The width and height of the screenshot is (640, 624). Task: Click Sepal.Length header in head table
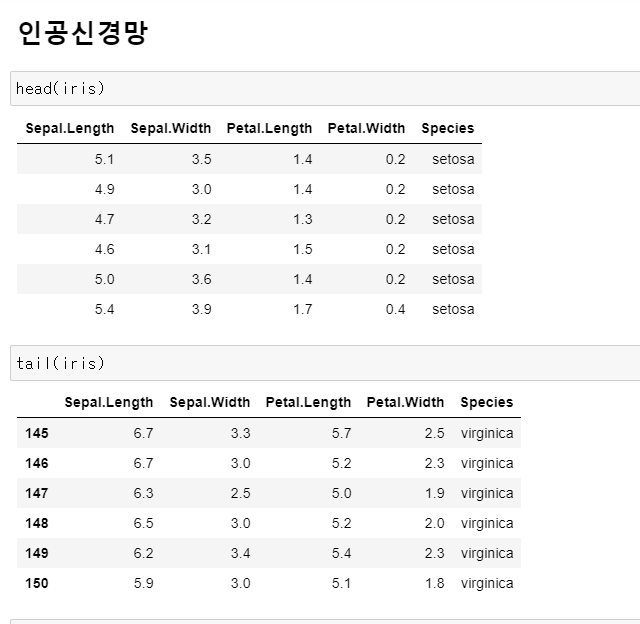pyautogui.click(x=70, y=128)
